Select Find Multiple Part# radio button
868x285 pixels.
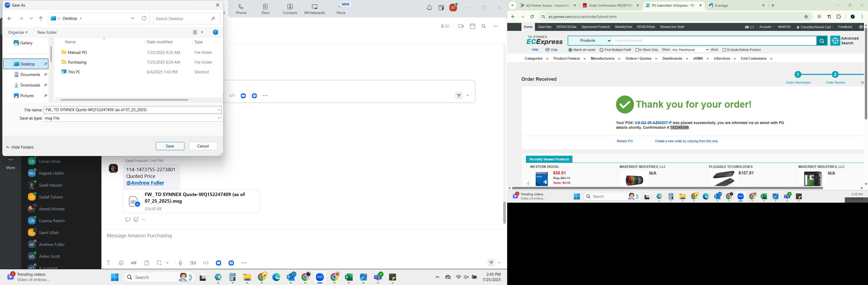(601, 50)
